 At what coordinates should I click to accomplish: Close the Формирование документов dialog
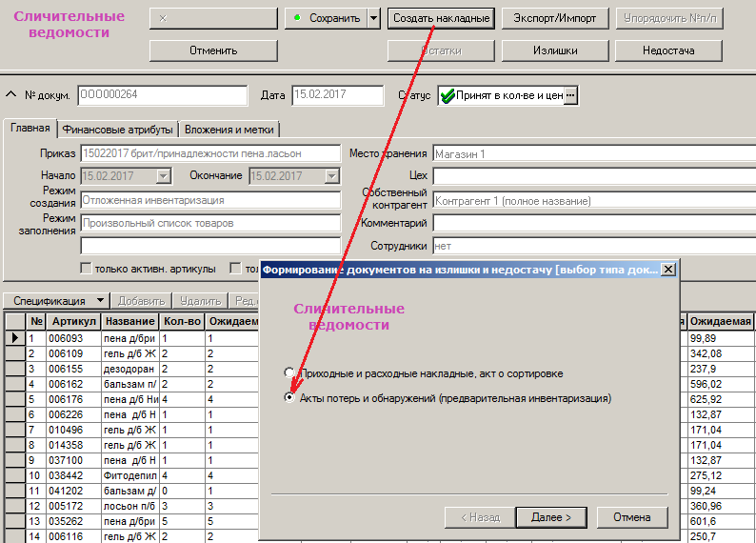click(667, 270)
